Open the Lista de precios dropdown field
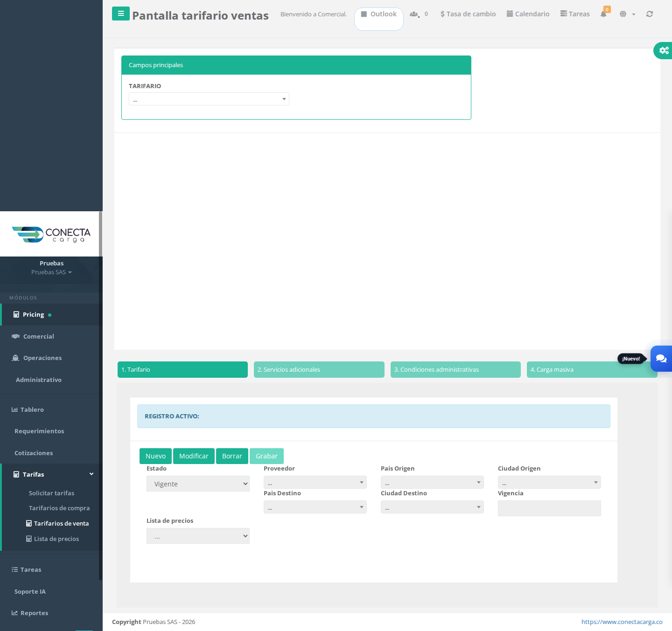 198,536
